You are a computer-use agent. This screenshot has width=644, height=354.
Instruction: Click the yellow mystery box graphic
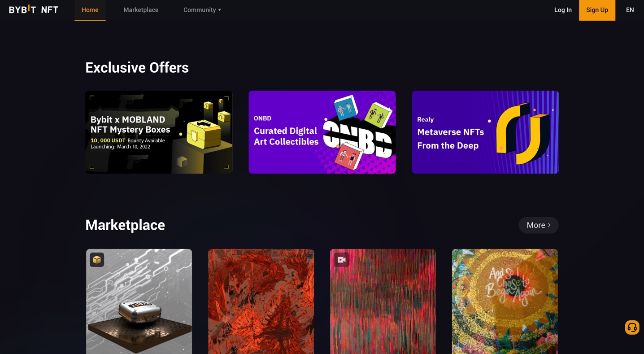click(204, 135)
